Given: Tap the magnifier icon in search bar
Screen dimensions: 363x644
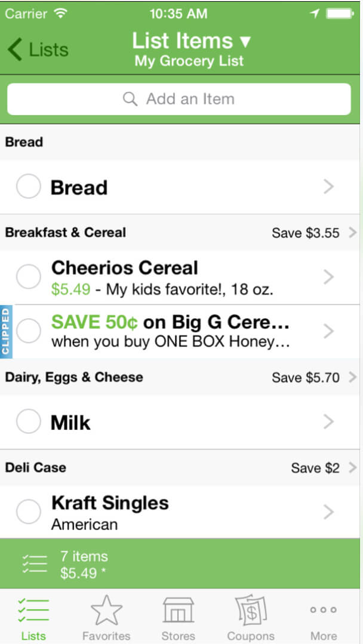Looking at the screenshot, I should (130, 99).
